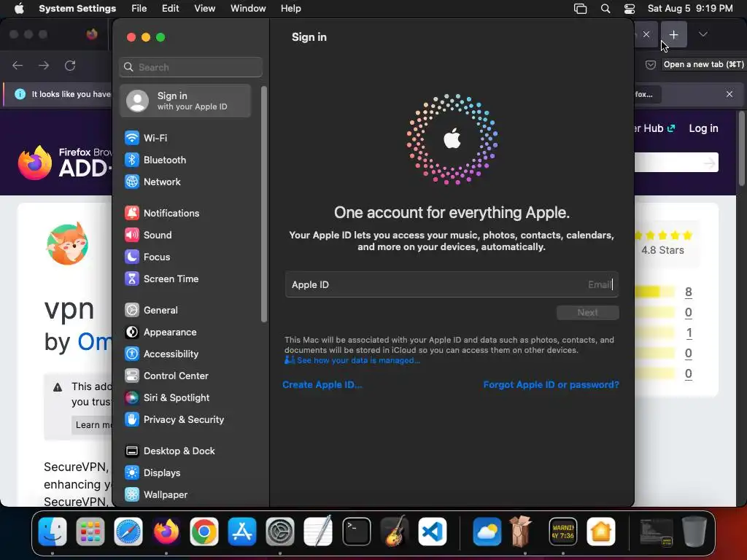Open the Help menu
747x560 pixels.
(290, 9)
